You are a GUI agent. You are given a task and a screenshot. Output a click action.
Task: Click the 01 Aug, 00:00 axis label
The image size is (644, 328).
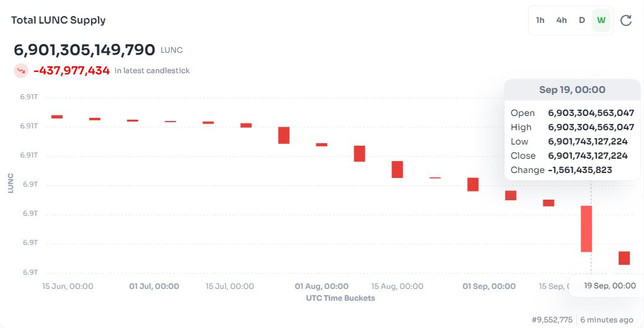[321, 286]
